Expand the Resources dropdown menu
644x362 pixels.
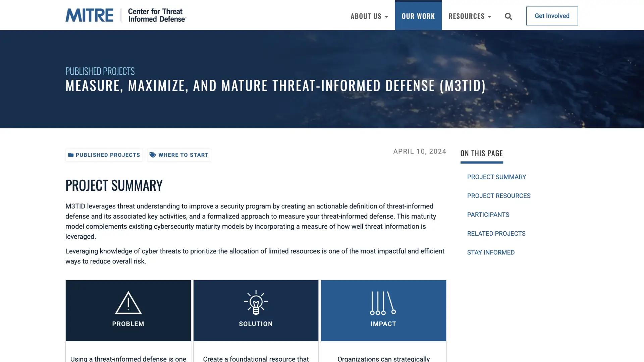click(466, 16)
